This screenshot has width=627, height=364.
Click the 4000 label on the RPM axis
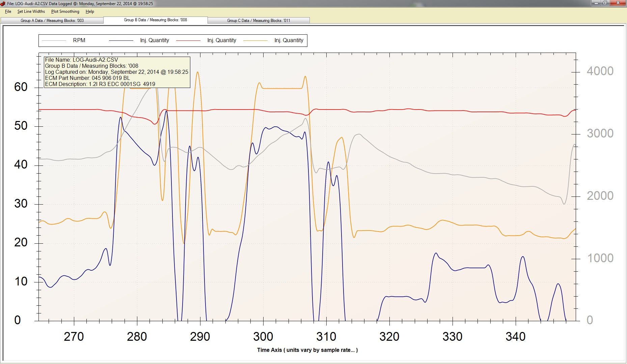click(x=600, y=71)
